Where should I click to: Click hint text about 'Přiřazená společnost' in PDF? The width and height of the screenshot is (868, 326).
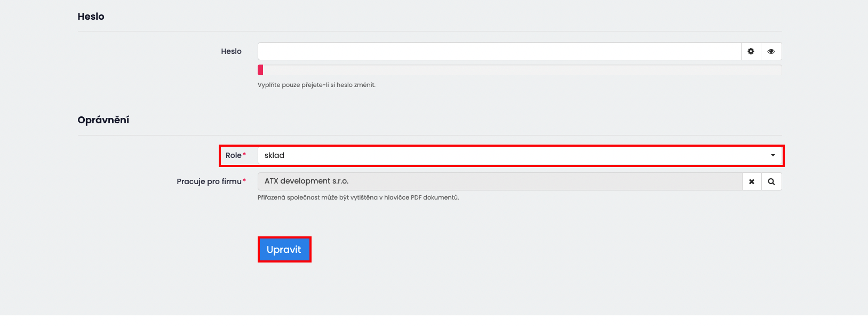358,197
